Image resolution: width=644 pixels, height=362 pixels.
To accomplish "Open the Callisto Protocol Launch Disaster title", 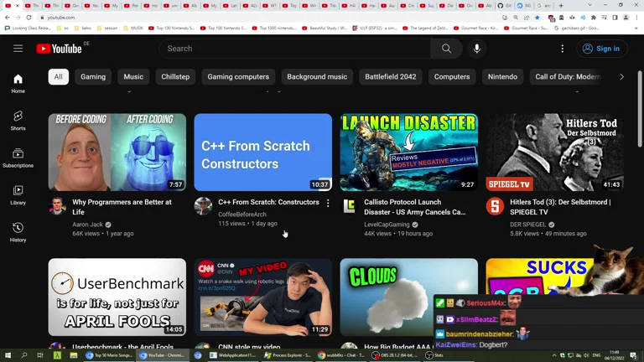I will 415,207.
